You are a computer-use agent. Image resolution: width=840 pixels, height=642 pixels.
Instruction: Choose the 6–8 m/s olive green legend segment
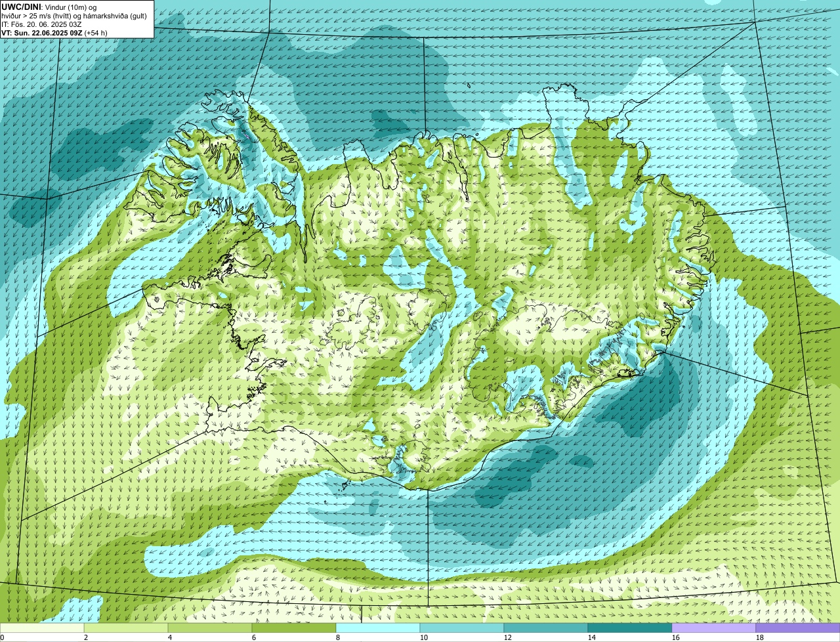(294, 628)
